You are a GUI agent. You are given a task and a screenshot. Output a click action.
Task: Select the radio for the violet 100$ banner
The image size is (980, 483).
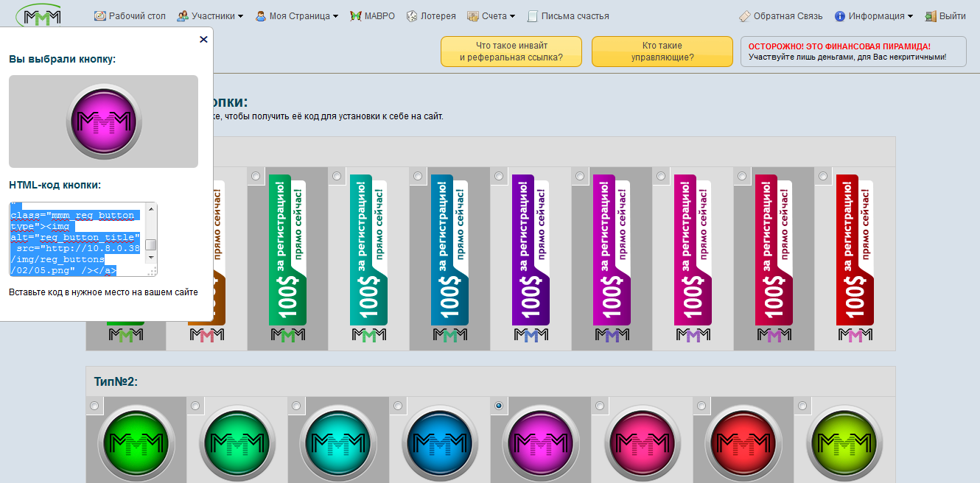(x=499, y=176)
